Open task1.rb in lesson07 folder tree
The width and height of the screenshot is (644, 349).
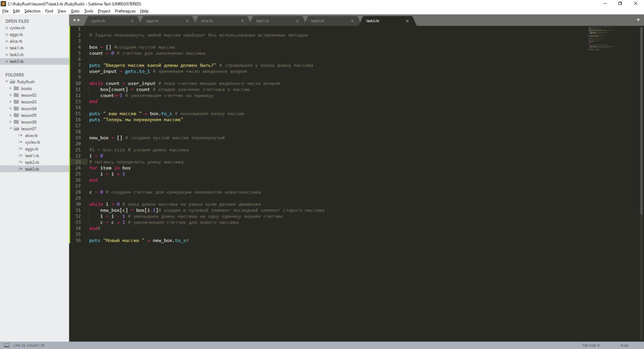click(x=32, y=156)
